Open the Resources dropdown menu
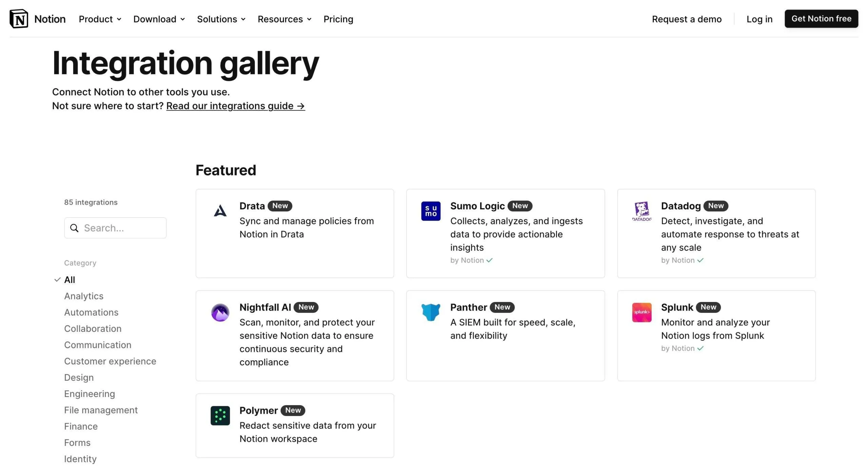The image size is (868, 470). [x=284, y=19]
